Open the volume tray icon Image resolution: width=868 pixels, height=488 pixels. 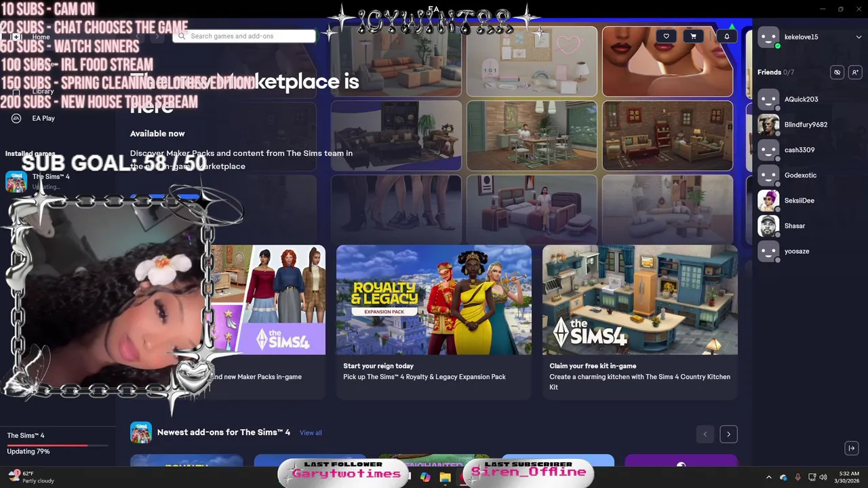tap(823, 477)
